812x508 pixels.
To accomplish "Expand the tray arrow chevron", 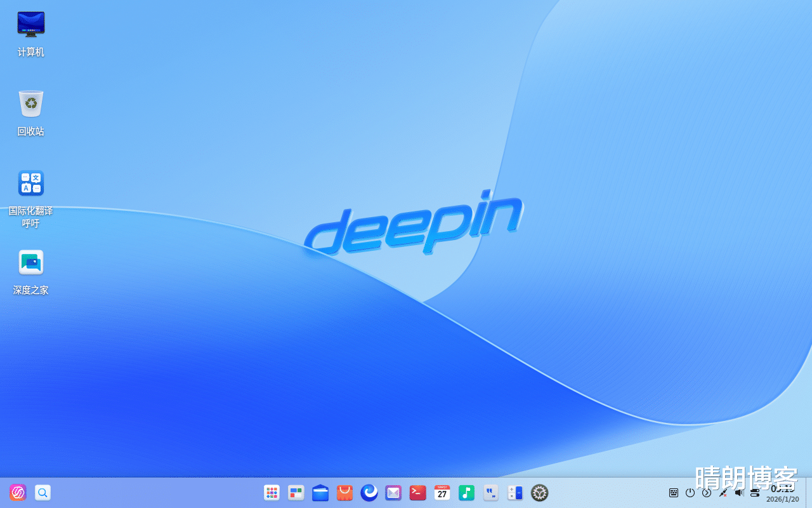I will (x=707, y=492).
